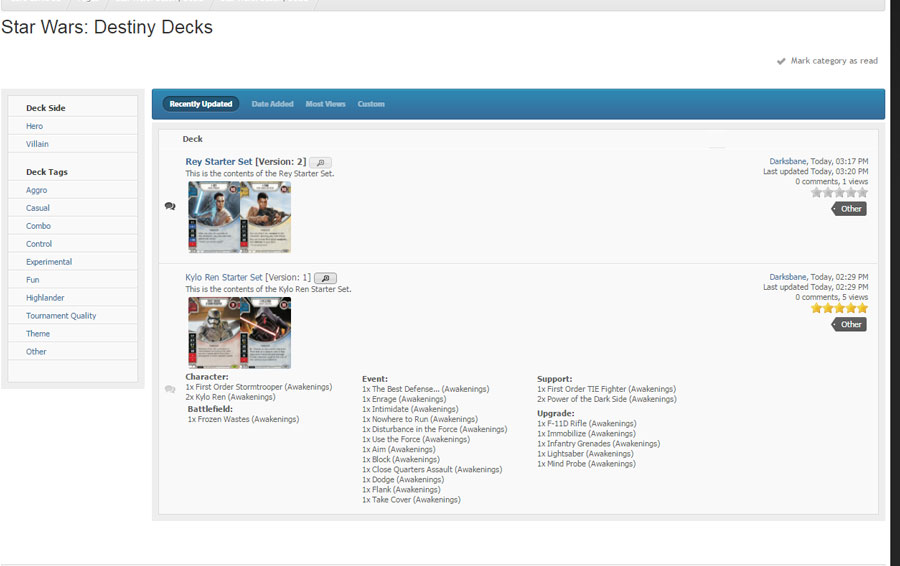The image size is (900, 566).
Task: Click the 1x Mind Probe (Awakenings) entry
Action: point(587,464)
